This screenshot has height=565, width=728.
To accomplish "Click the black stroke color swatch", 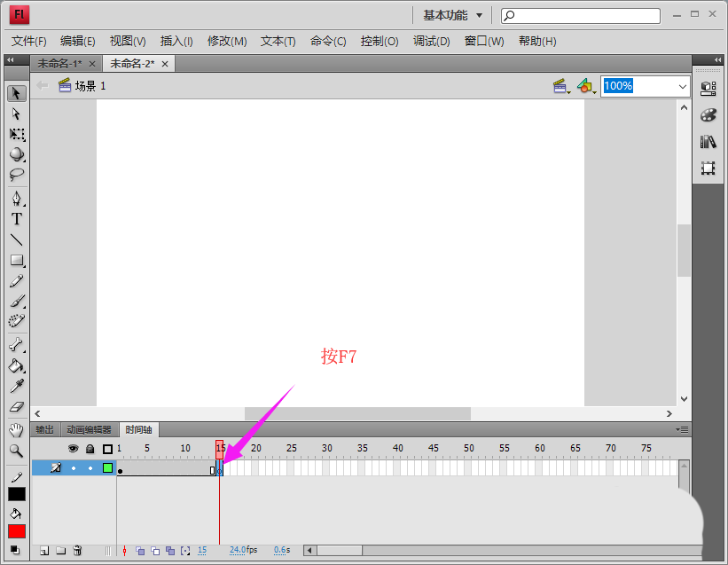I will coord(17,494).
